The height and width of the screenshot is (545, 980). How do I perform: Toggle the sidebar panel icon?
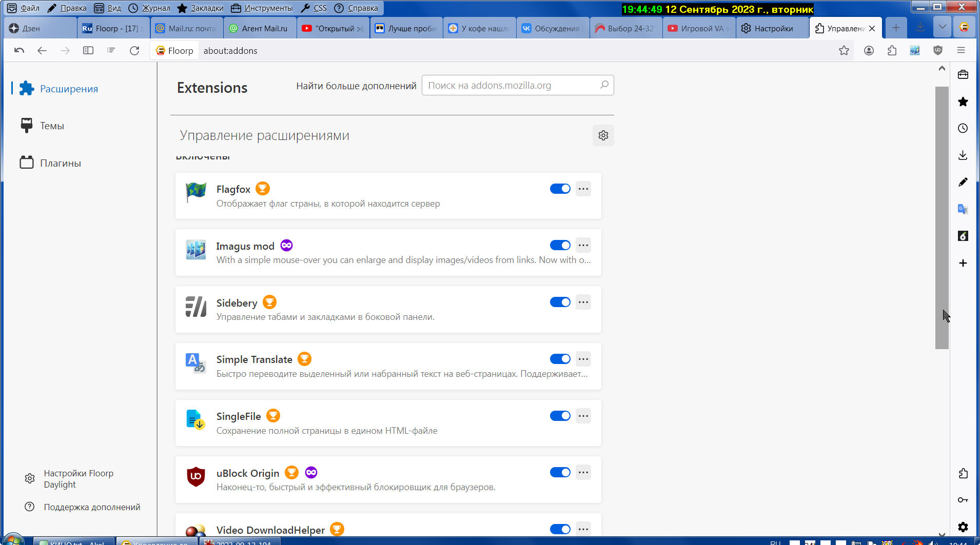click(88, 50)
